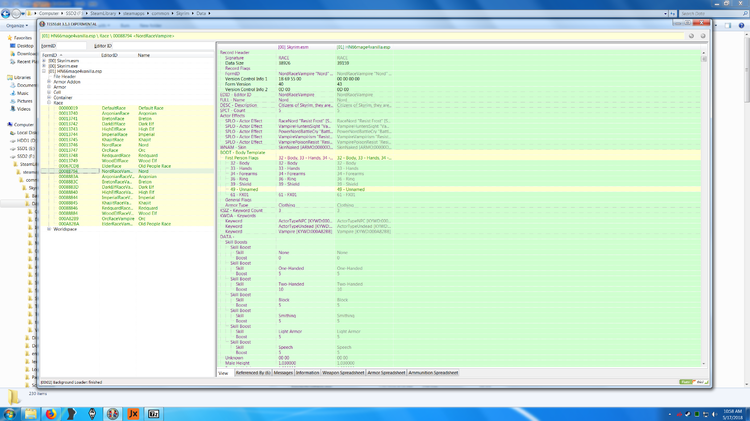
Task: Open the Ammunition Spreadsheet tab
Action: [433, 373]
